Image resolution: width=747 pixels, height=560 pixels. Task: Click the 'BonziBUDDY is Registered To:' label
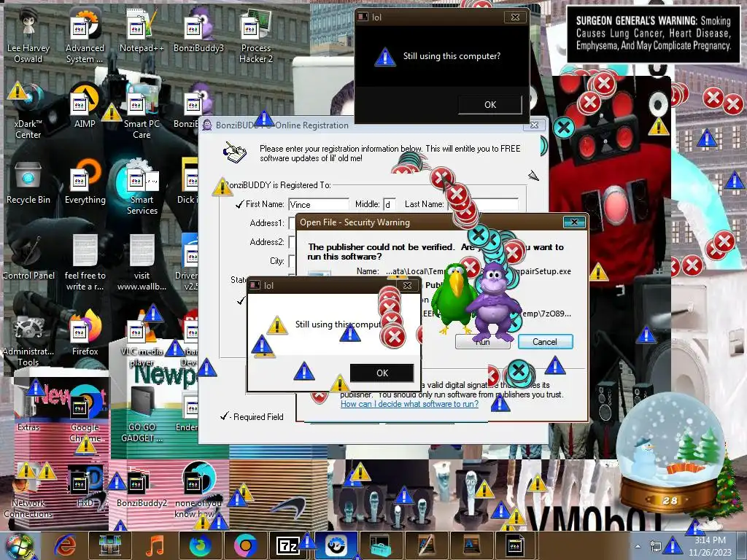[x=278, y=185]
